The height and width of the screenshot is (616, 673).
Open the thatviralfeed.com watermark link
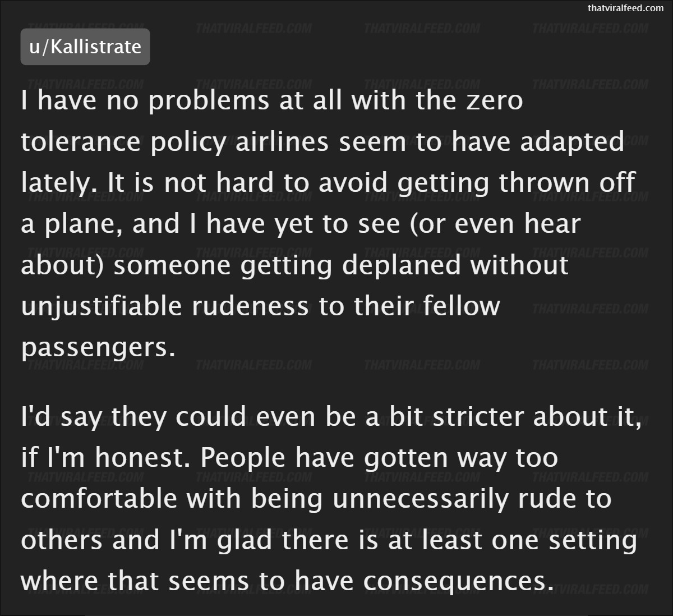click(625, 8)
